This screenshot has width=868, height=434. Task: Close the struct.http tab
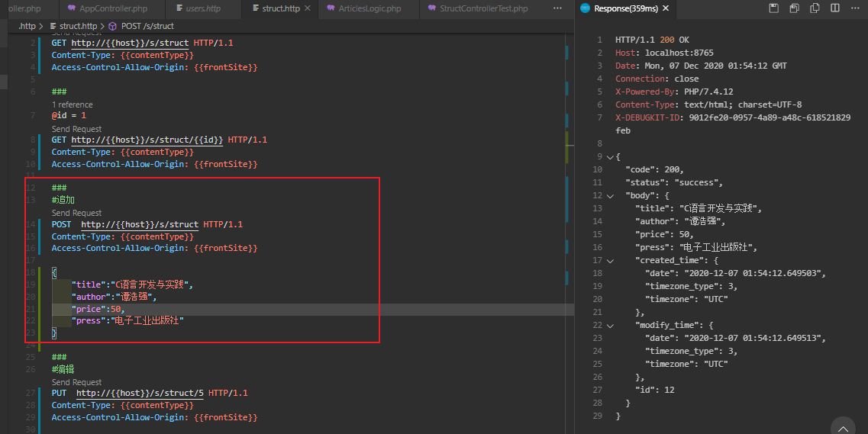tap(308, 8)
